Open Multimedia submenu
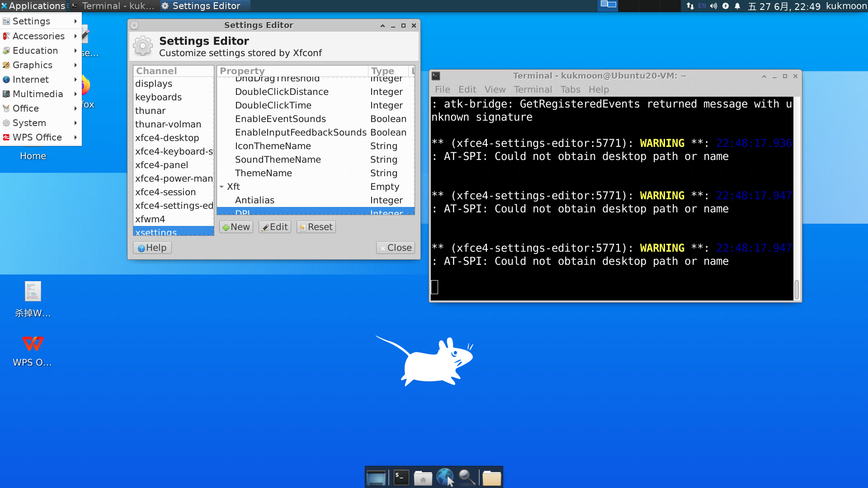This screenshot has height=488, width=868. [x=41, y=94]
